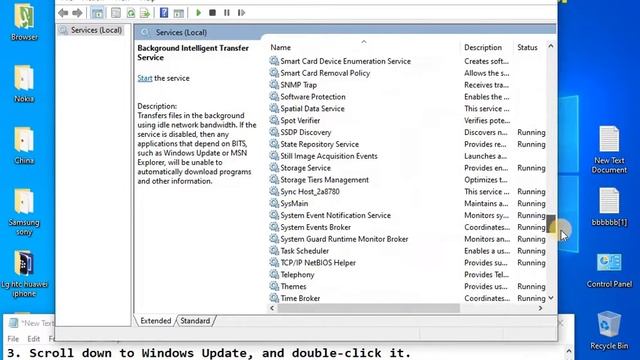Click the Stop Service square button

click(x=212, y=13)
